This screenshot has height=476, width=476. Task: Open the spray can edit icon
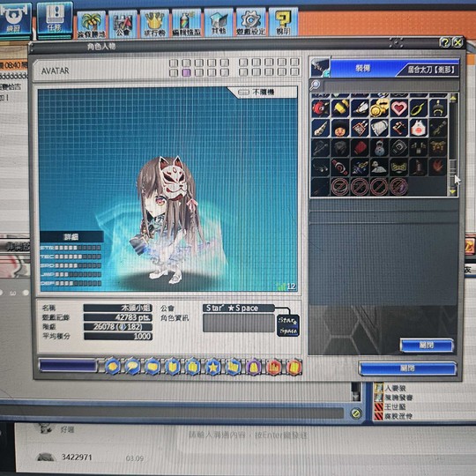click(186, 23)
